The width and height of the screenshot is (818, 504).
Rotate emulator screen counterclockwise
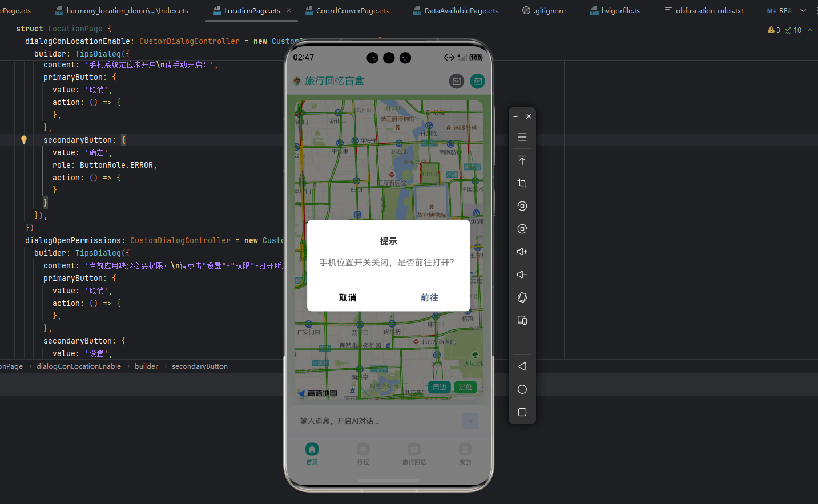click(x=522, y=206)
